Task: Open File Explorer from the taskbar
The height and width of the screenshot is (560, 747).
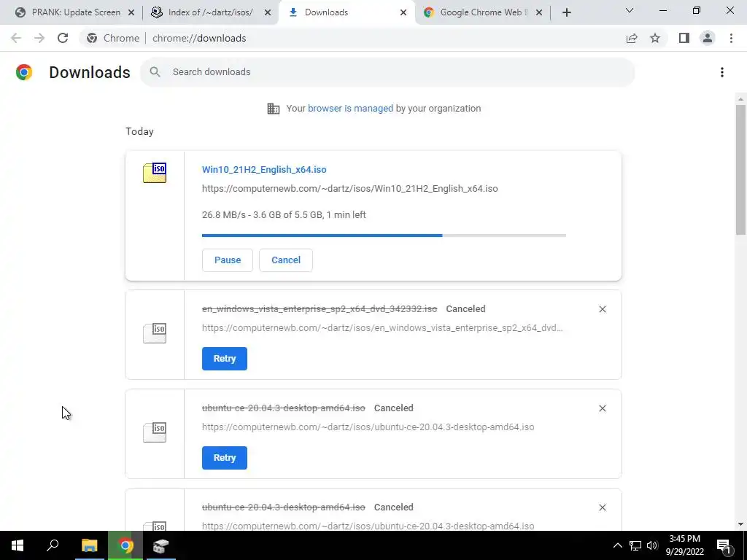Action: coord(89,545)
